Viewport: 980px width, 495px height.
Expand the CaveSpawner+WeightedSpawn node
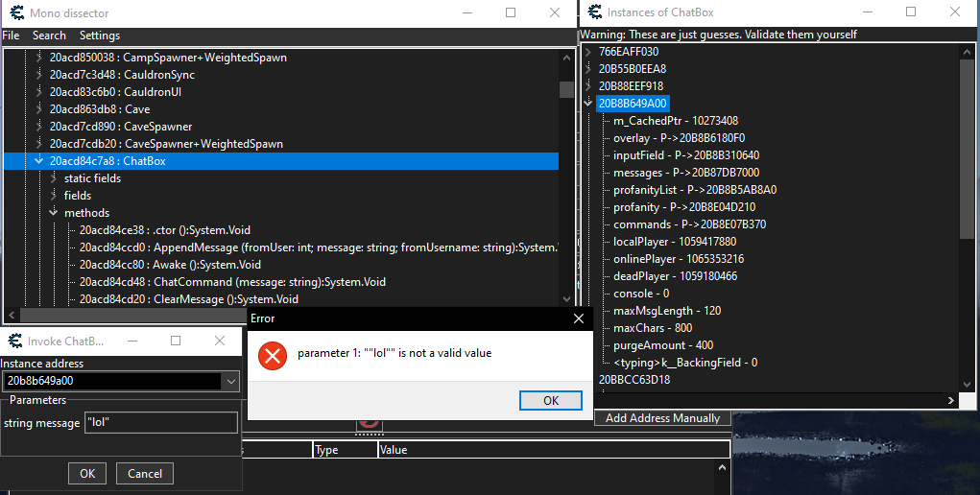(38, 144)
